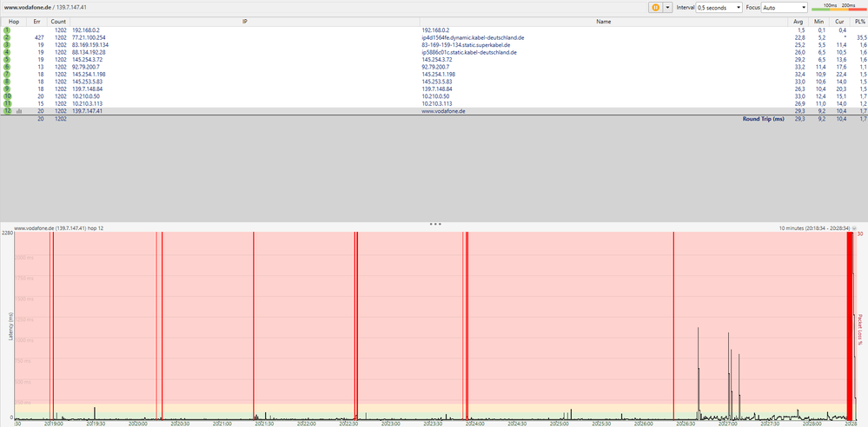Click the Avg column header
Screen dimensions: 868x427
(x=797, y=22)
